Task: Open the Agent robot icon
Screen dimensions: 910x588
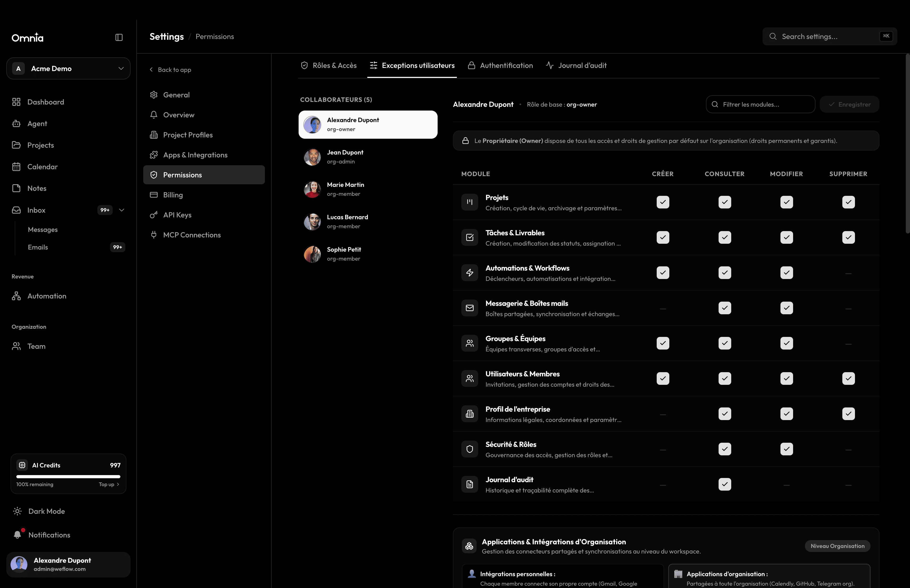Action: tap(16, 124)
